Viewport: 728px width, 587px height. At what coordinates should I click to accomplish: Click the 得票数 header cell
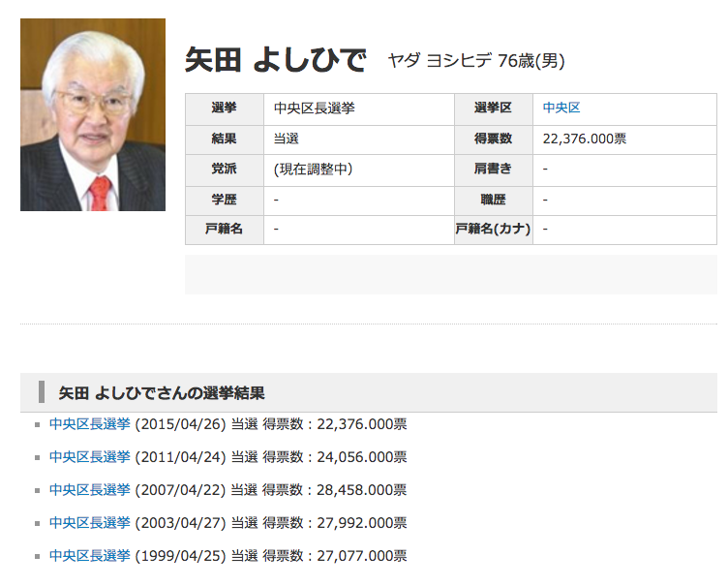click(494, 139)
